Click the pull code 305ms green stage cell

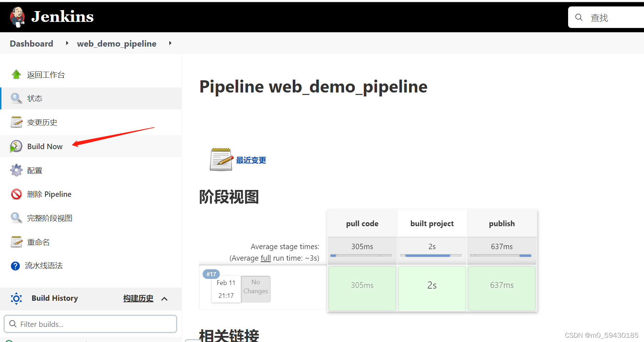(x=362, y=288)
